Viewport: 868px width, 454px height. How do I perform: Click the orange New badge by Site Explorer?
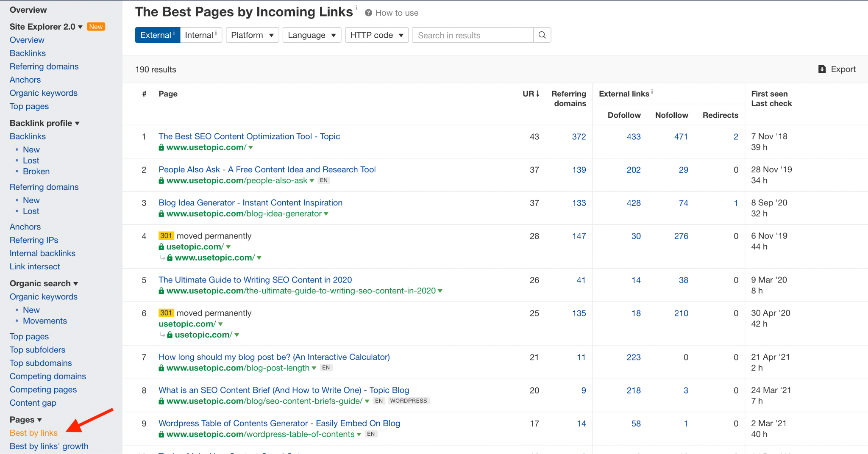pos(96,27)
